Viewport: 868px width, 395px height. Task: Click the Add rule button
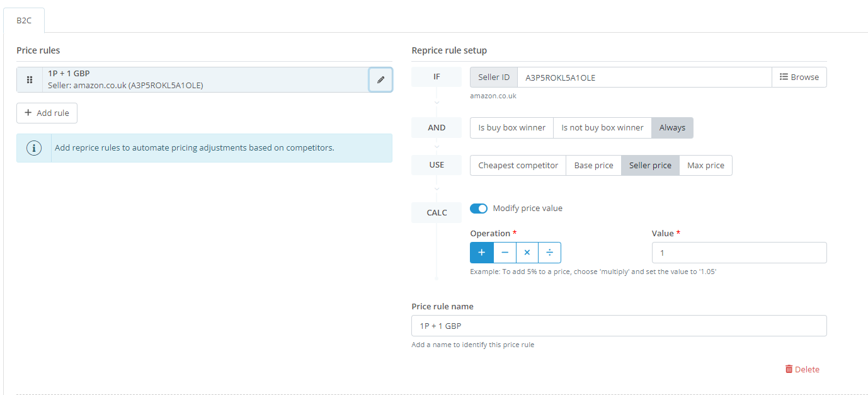(47, 113)
